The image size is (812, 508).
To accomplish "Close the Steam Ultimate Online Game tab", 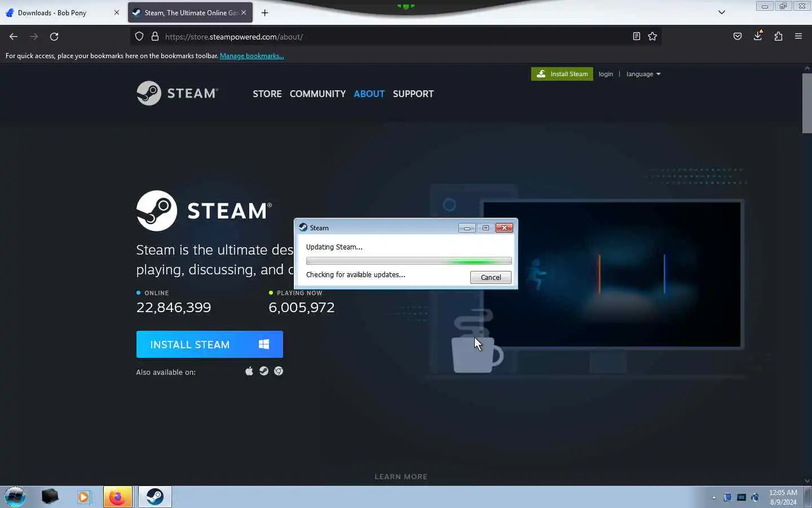I will click(x=244, y=12).
